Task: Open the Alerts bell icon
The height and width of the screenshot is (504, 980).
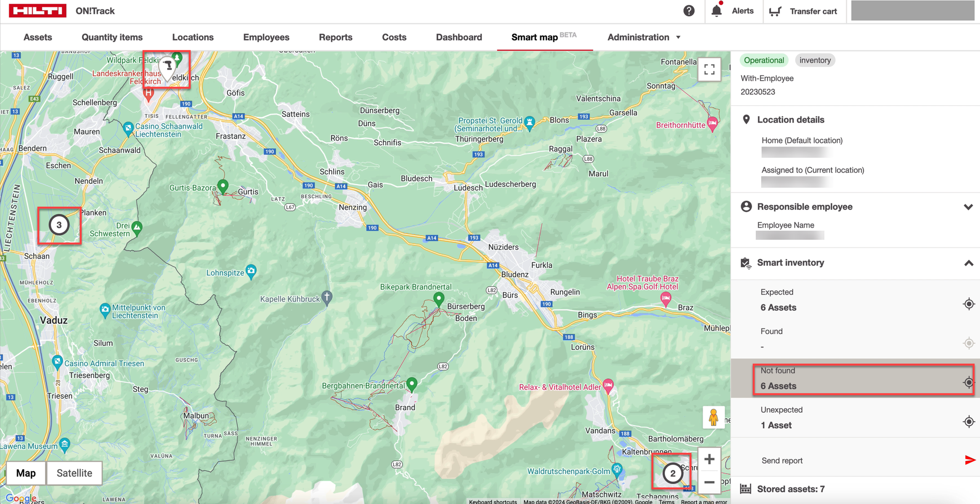Action: click(x=717, y=10)
